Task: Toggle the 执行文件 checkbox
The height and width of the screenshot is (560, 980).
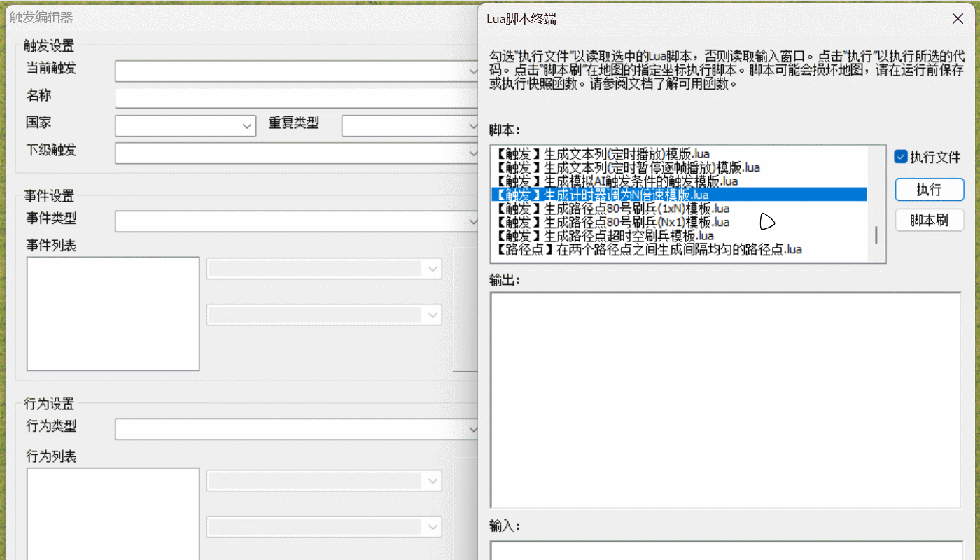Action: coord(902,157)
